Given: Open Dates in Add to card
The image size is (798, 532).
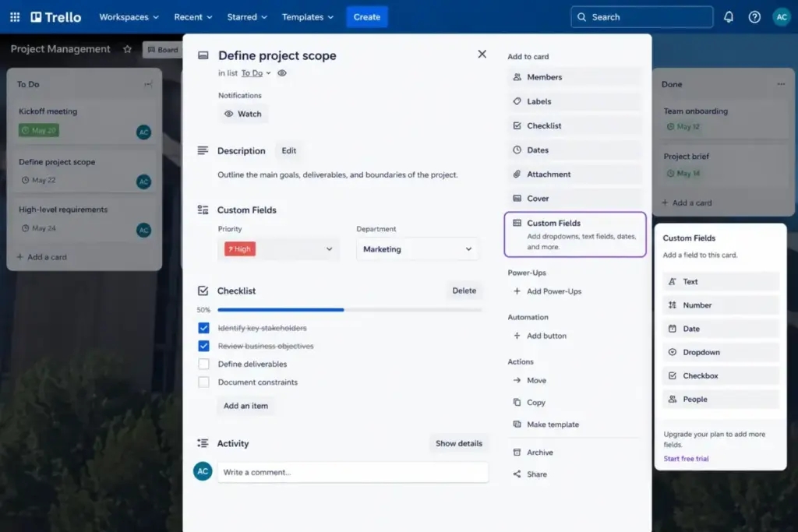Looking at the screenshot, I should (574, 150).
